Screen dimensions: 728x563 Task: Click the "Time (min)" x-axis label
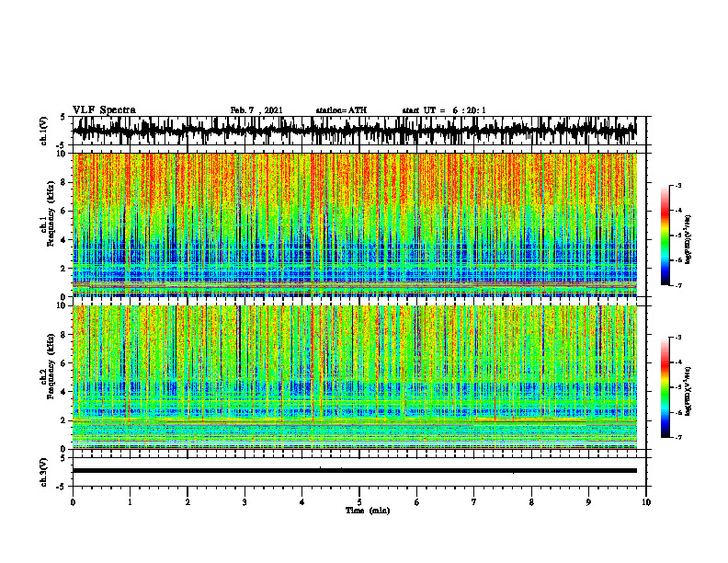pyautogui.click(x=368, y=511)
